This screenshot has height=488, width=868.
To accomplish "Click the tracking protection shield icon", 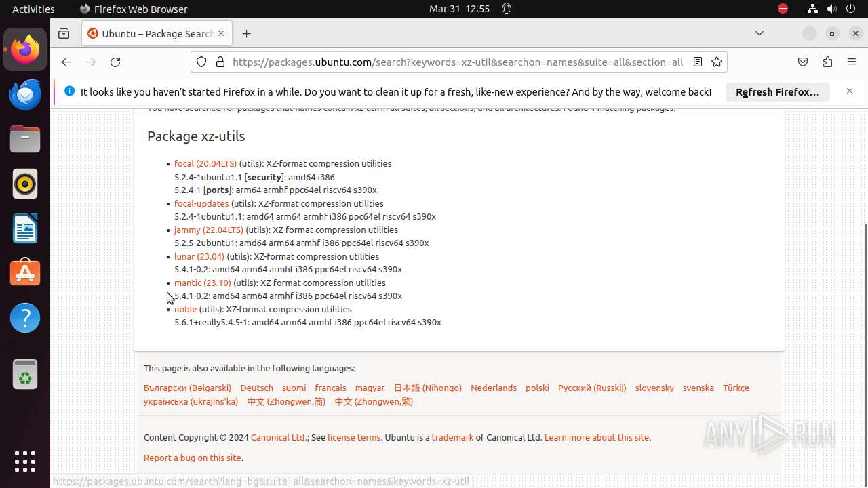I will (201, 62).
